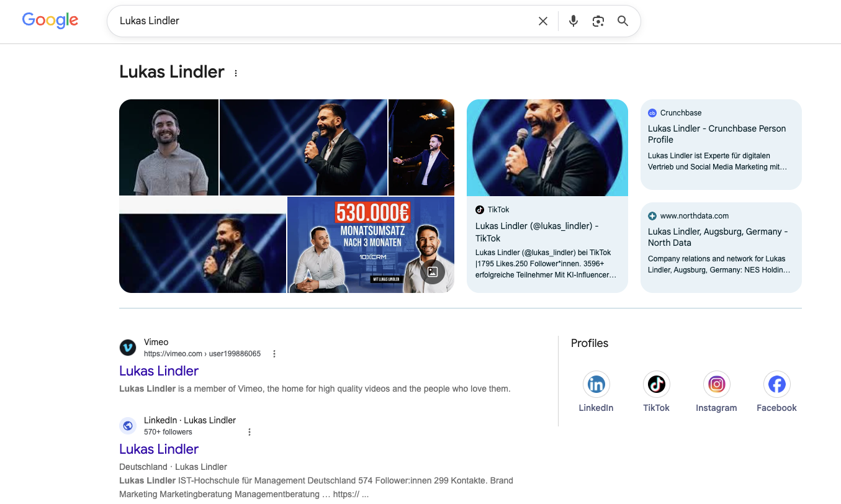
Task: Click the Vimeo member description snippet
Action: (x=315, y=389)
